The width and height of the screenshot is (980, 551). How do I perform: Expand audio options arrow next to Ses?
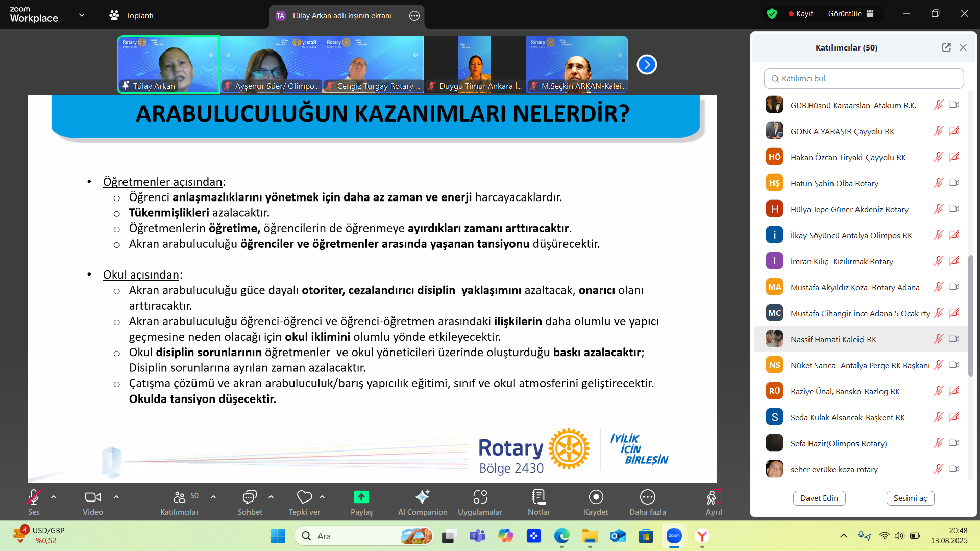(54, 496)
